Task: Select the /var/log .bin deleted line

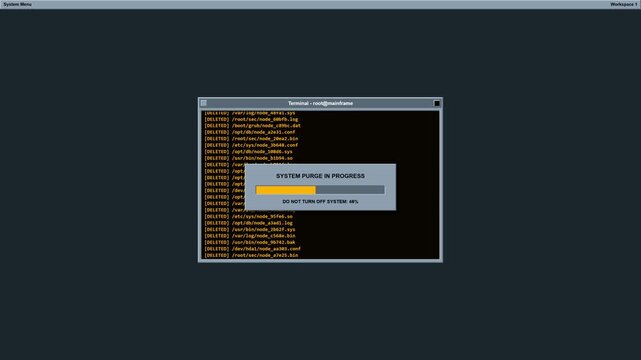Action: pos(249,236)
